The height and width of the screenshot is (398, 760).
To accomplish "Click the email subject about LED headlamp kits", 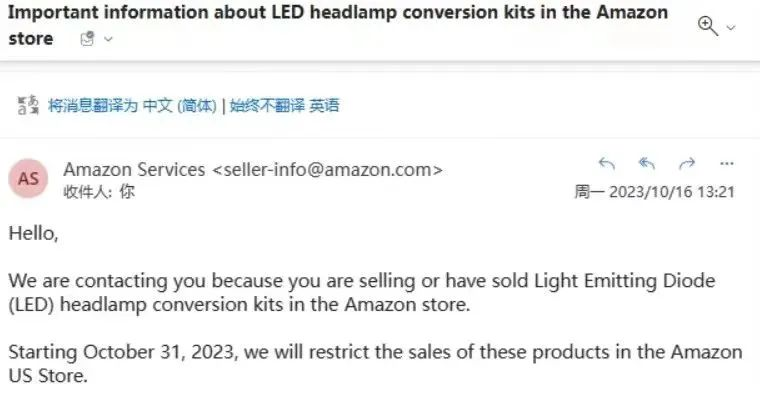I will click(338, 25).
